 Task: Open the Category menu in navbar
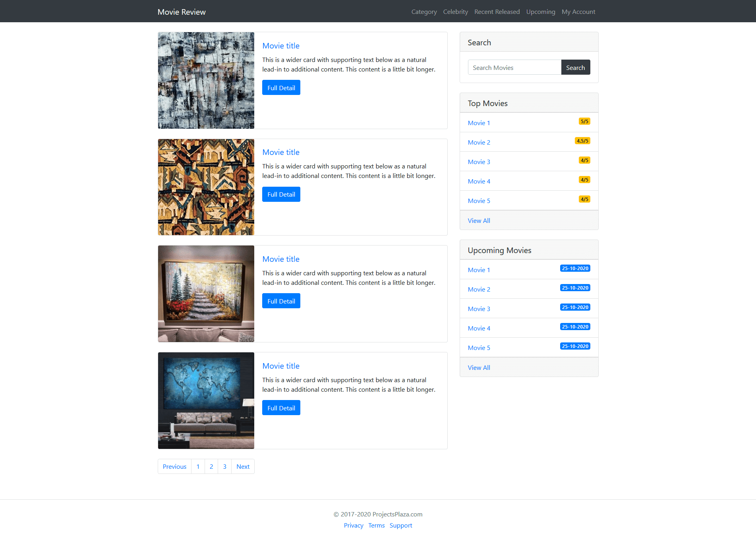[424, 12]
